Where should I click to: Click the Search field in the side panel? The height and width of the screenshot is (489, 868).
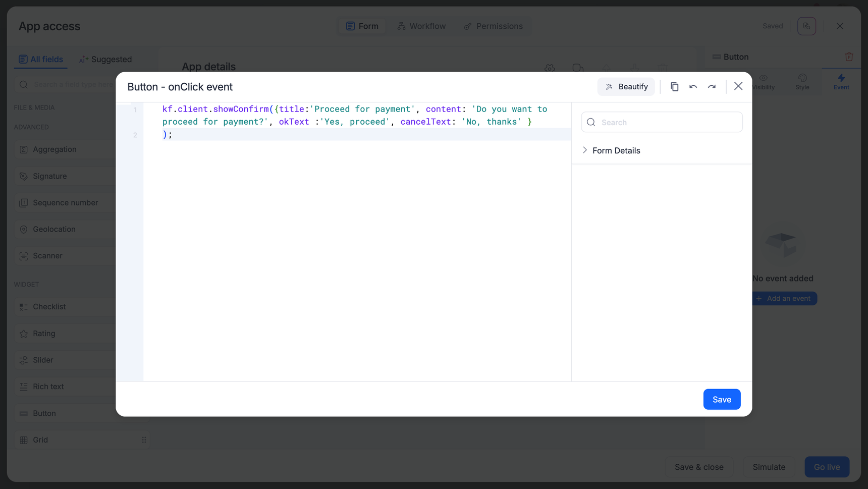tap(662, 122)
